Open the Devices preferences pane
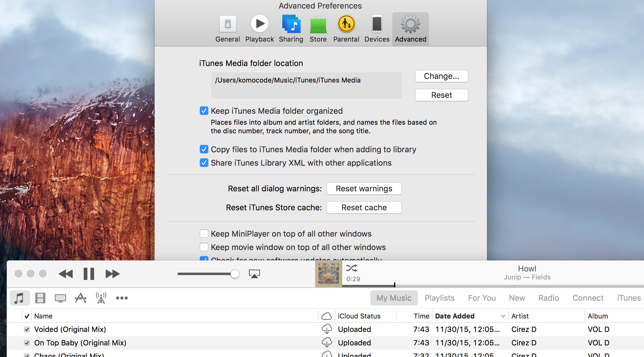Image resolution: width=644 pixels, height=357 pixels. [377, 29]
